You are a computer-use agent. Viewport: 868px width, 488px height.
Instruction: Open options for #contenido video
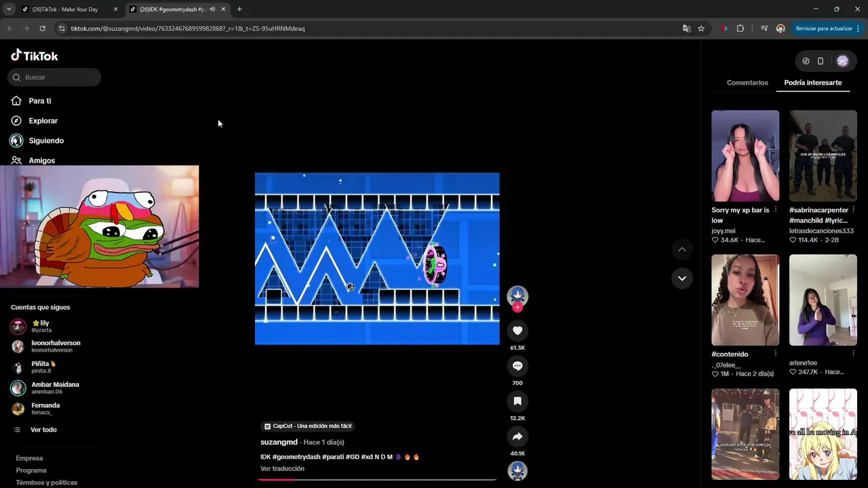click(x=776, y=354)
